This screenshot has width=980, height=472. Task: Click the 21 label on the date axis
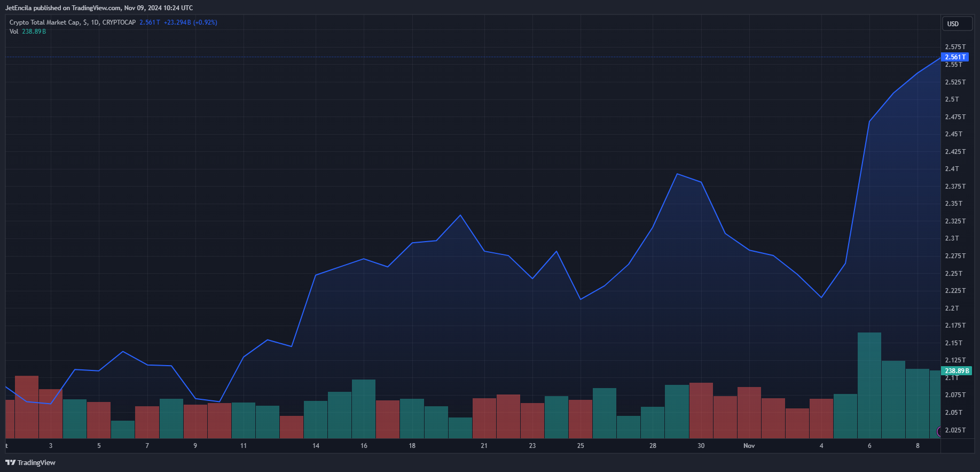click(x=484, y=446)
